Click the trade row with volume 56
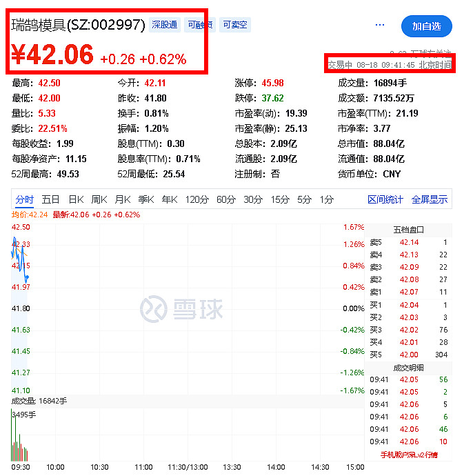473x476 pixels. (x=408, y=380)
